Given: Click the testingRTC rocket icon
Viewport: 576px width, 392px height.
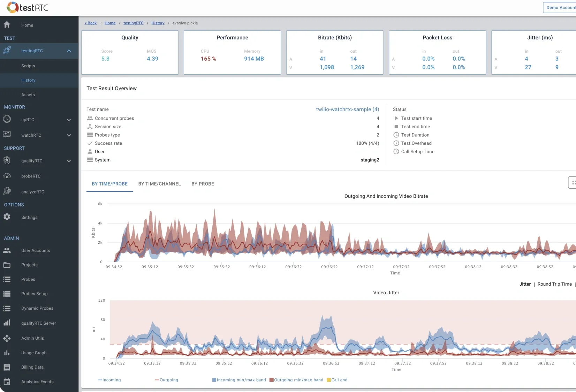Looking at the screenshot, I should (x=7, y=50).
